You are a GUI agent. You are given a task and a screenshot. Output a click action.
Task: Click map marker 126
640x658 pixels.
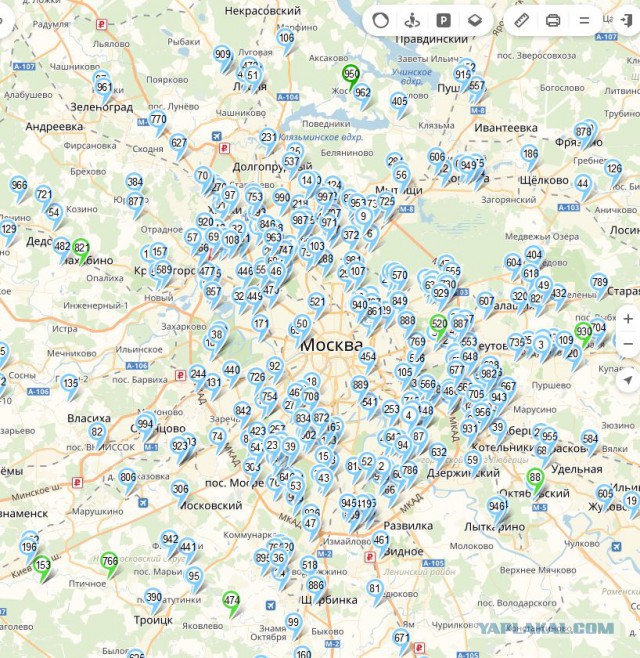pos(614,169)
